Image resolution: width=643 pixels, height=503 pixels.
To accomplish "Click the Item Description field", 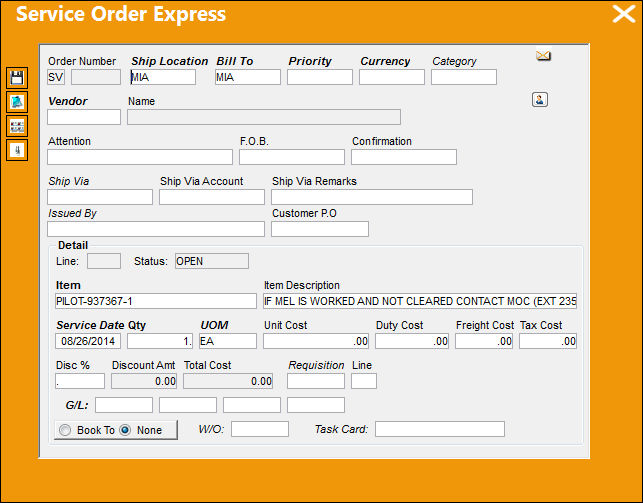I will point(420,301).
